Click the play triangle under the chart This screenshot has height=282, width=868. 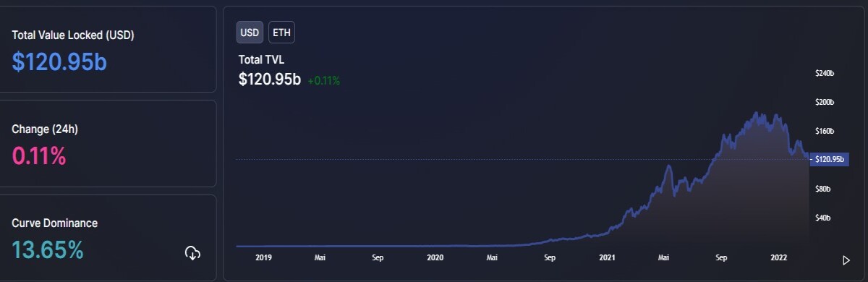(846, 260)
